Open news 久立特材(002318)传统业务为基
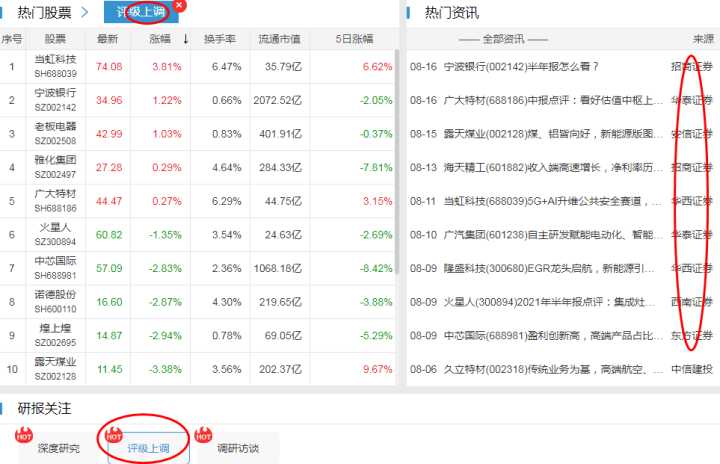 click(x=553, y=369)
